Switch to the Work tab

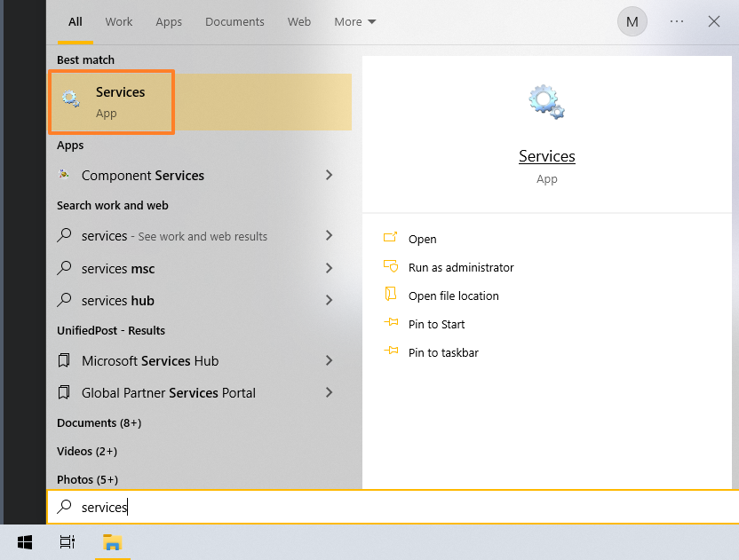click(119, 21)
